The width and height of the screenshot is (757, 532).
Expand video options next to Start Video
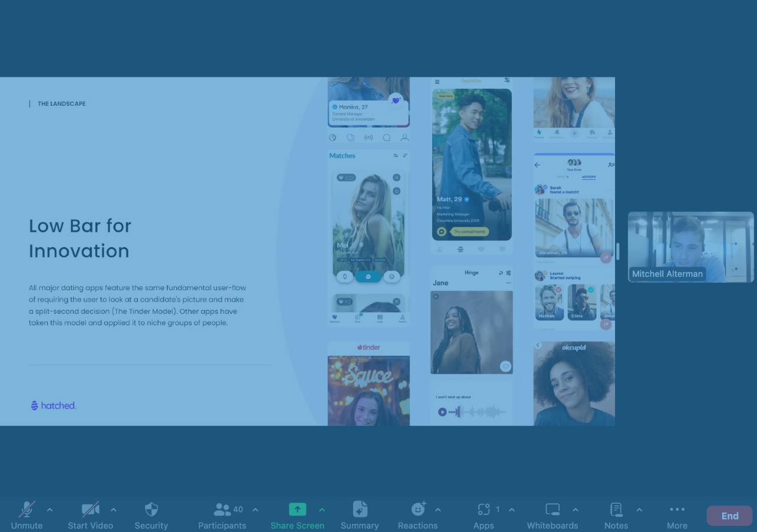point(114,510)
